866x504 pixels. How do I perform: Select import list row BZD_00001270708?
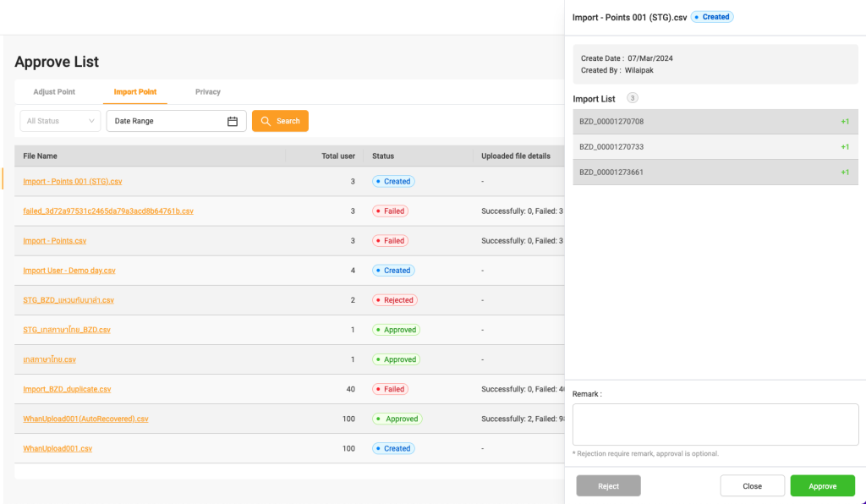click(x=715, y=122)
